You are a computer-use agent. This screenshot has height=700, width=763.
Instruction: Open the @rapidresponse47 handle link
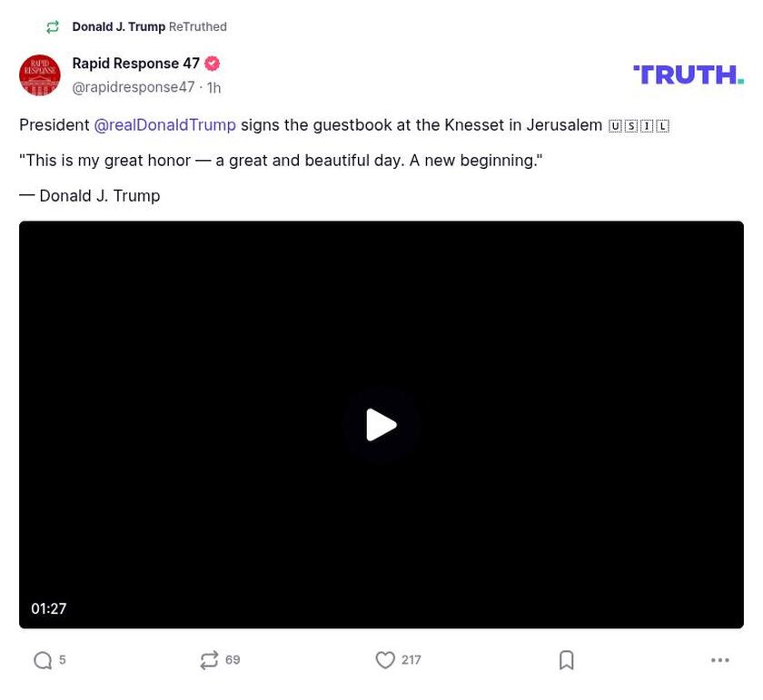tap(133, 87)
